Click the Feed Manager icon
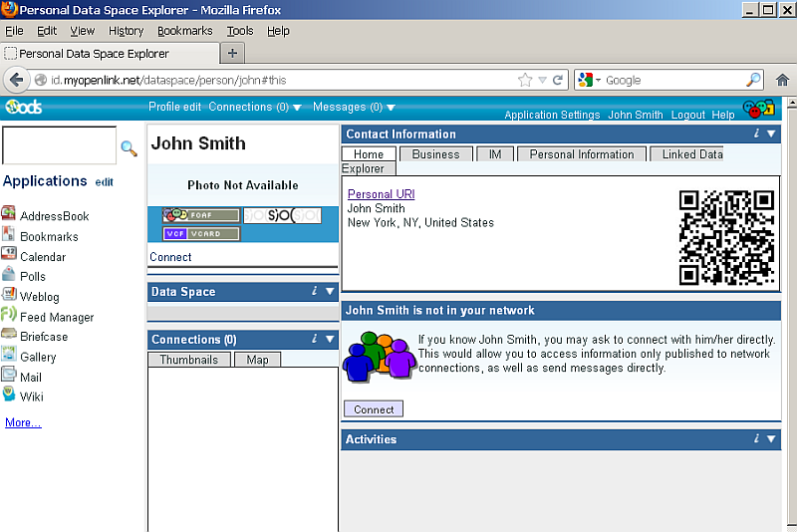This screenshot has height=532, width=797. tap(9, 316)
